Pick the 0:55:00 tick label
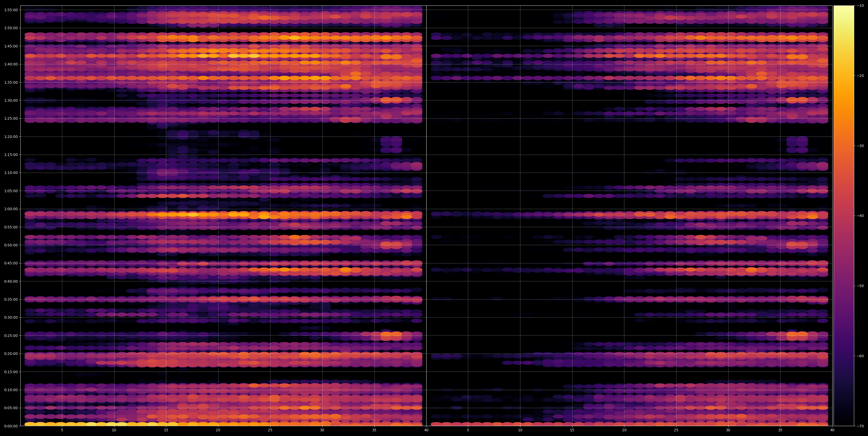The height and width of the screenshot is (436, 868). tap(11, 227)
